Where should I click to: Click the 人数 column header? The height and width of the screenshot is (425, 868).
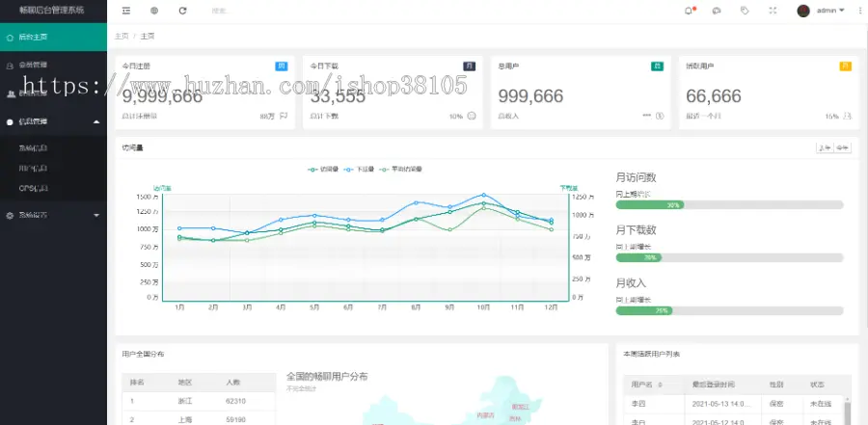232,383
